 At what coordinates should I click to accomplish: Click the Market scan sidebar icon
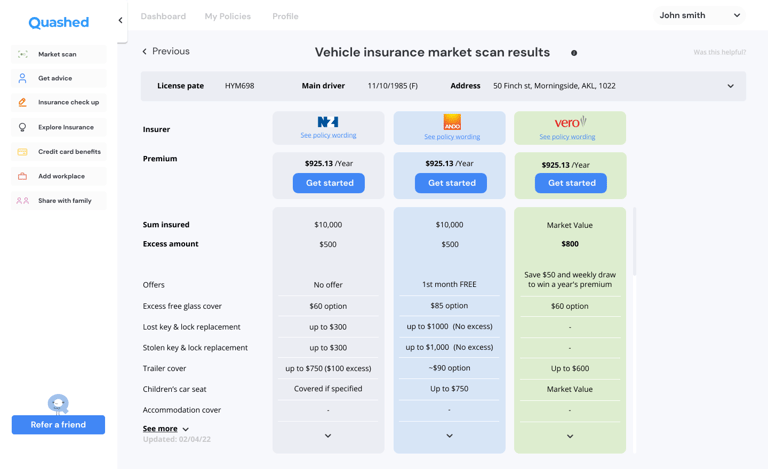22,54
